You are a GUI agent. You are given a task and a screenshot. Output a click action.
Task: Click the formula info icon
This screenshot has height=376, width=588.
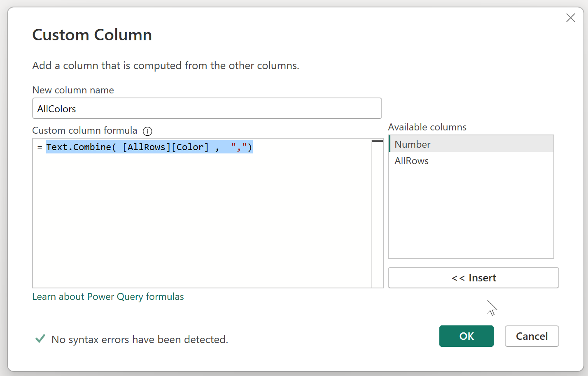pos(147,131)
